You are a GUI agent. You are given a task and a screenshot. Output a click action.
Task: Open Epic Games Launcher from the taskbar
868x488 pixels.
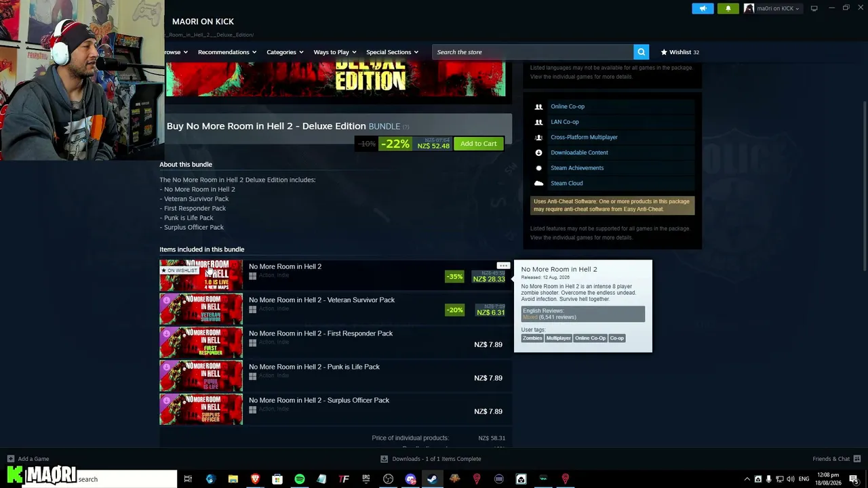(x=366, y=479)
